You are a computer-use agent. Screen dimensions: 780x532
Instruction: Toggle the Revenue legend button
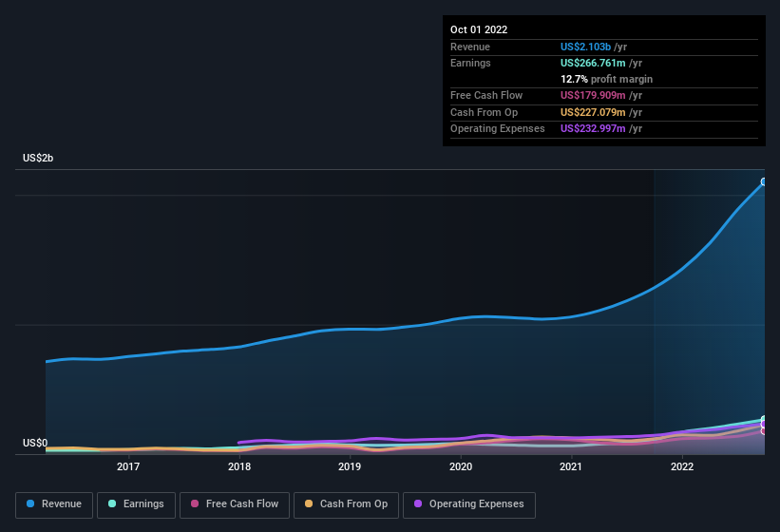click(54, 505)
